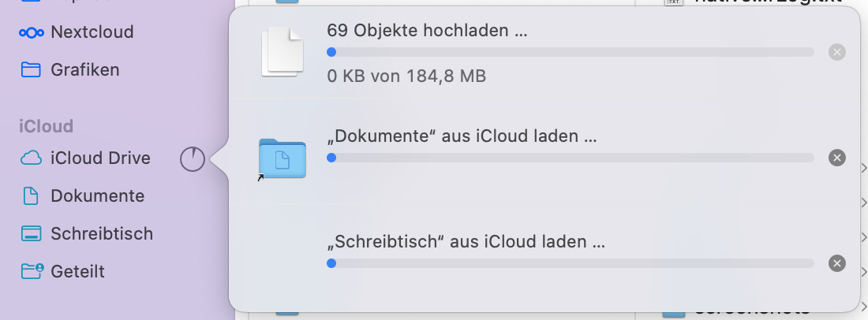
Task: Cancel the 69 Objekte upload
Action: pos(837,52)
